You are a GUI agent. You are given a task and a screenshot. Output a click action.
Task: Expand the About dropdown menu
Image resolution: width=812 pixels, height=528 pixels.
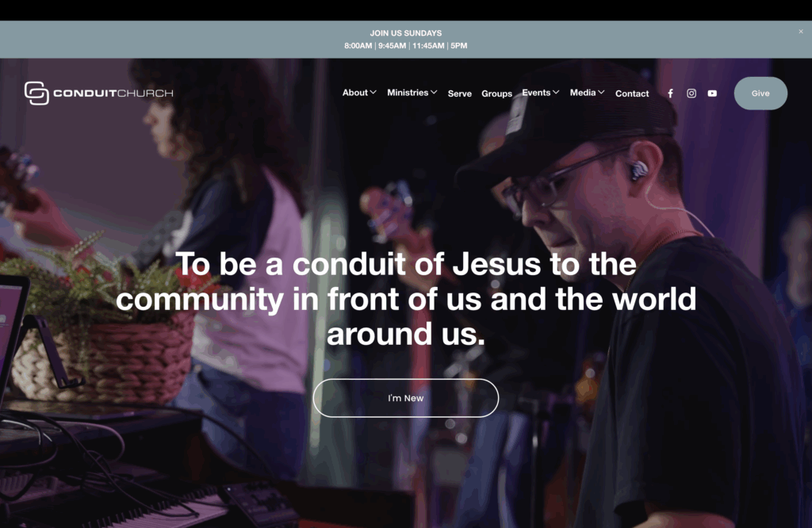point(359,93)
